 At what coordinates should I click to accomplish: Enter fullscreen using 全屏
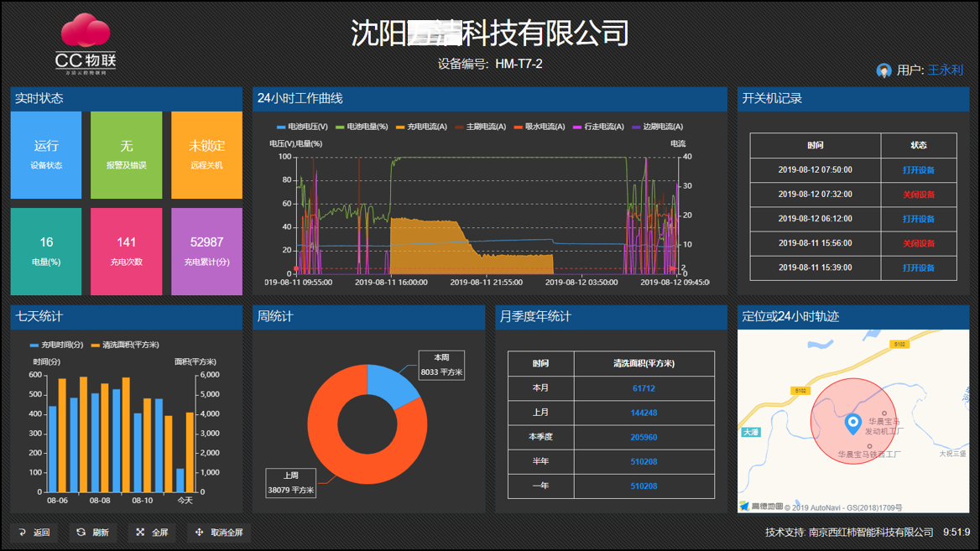[152, 533]
